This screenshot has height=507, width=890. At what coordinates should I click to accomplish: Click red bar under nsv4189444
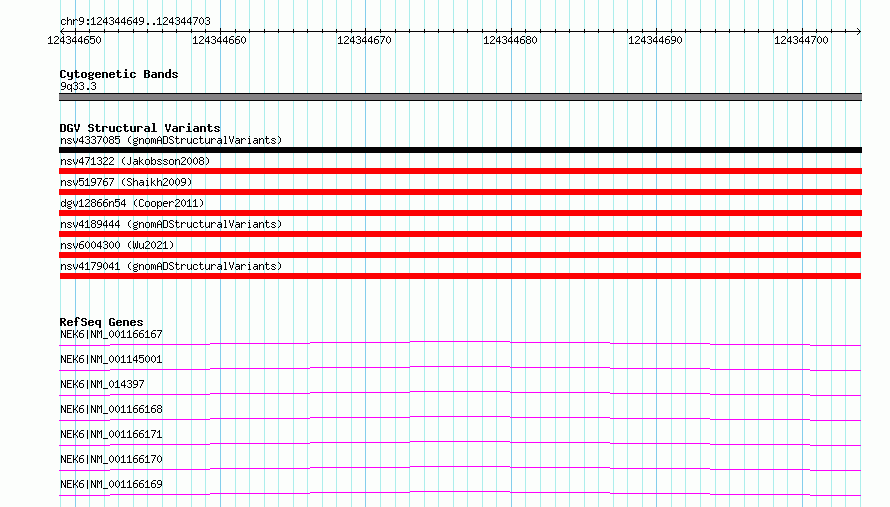point(460,234)
